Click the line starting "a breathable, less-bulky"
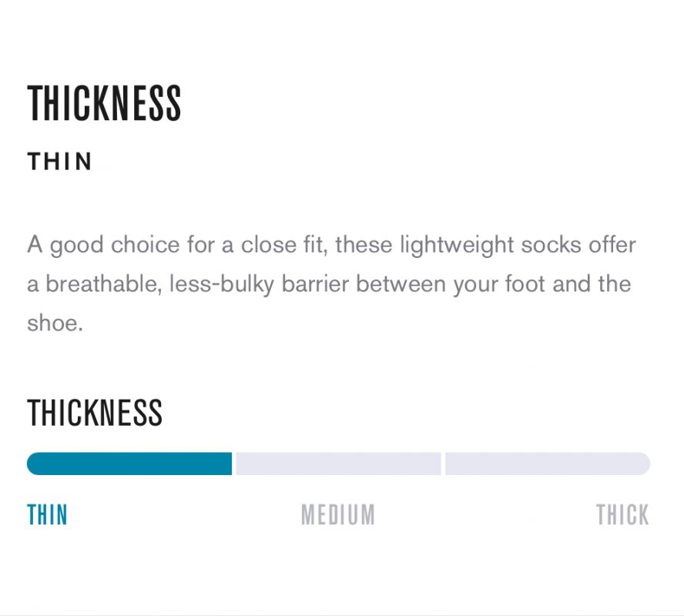Screen dimensions: 684x616 pyautogui.click(x=329, y=284)
